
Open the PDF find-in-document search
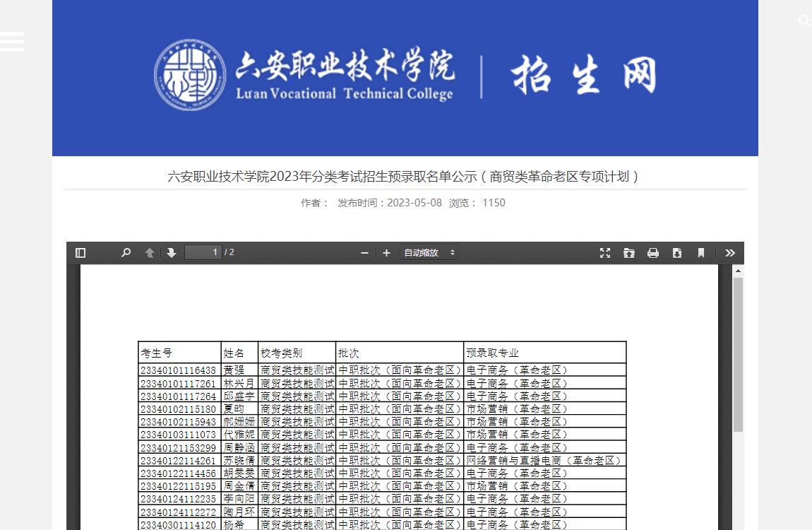pyautogui.click(x=126, y=253)
